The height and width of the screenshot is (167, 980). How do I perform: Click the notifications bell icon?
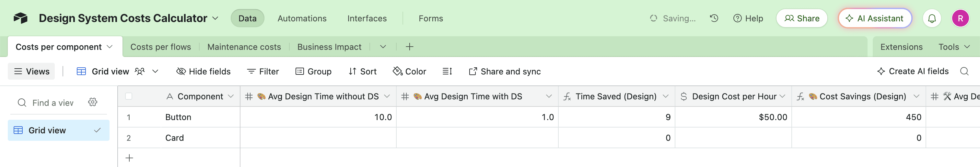932,18
